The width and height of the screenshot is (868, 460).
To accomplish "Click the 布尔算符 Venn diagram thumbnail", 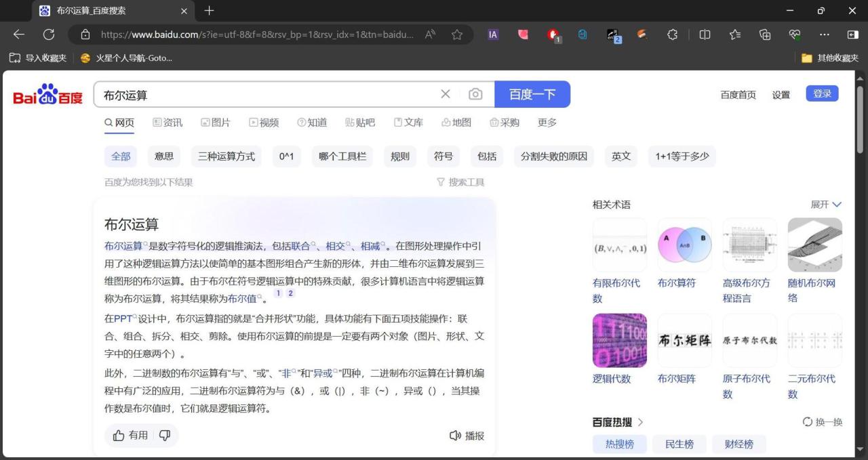I will (x=684, y=245).
